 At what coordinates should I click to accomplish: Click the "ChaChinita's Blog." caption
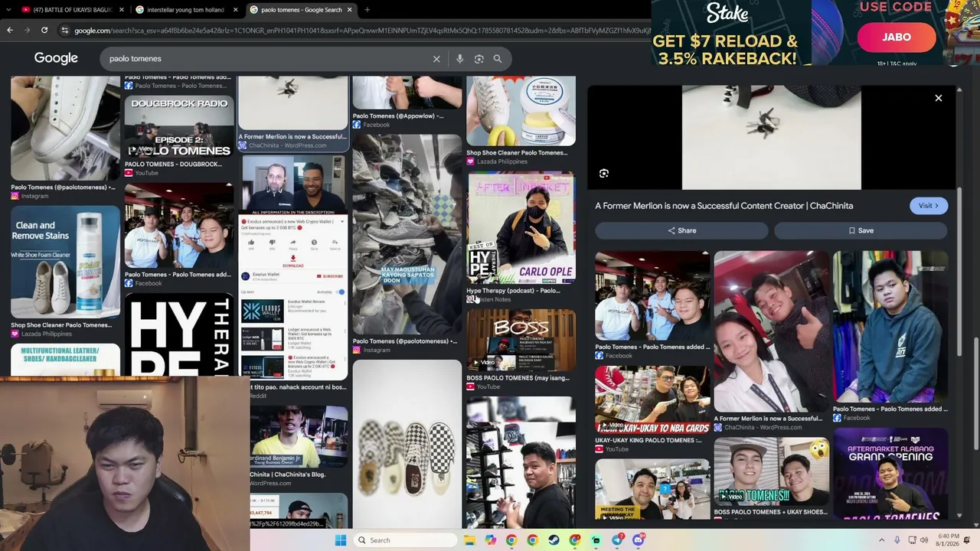coord(288,474)
